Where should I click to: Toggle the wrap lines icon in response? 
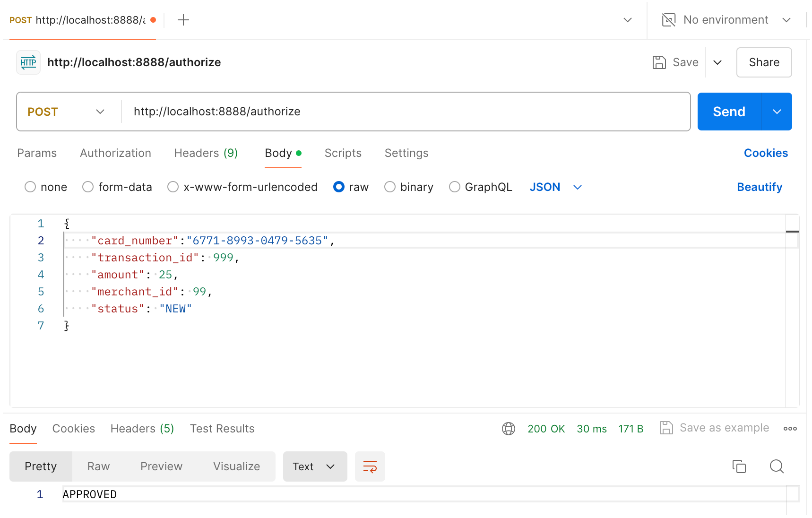pos(370,466)
